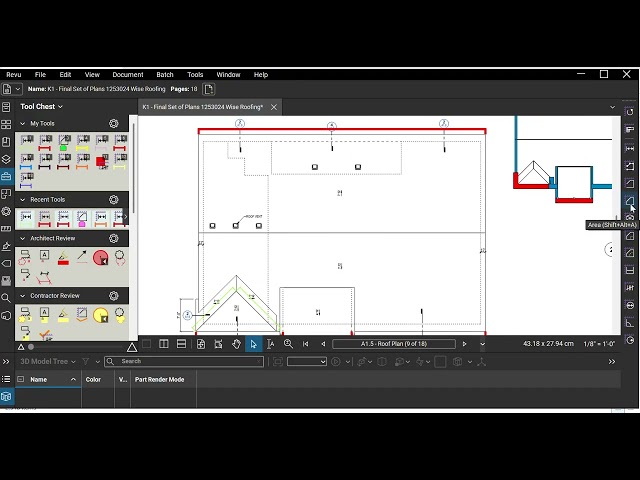Viewport: 640px width, 480px height.
Task: Sort by the Name column header
Action: click(x=48, y=380)
